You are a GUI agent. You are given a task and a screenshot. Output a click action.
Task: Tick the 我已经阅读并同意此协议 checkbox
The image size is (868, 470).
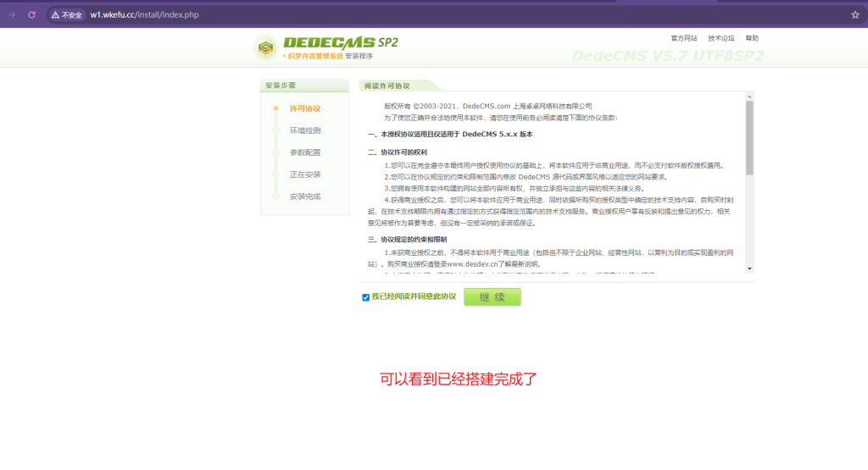(366, 297)
